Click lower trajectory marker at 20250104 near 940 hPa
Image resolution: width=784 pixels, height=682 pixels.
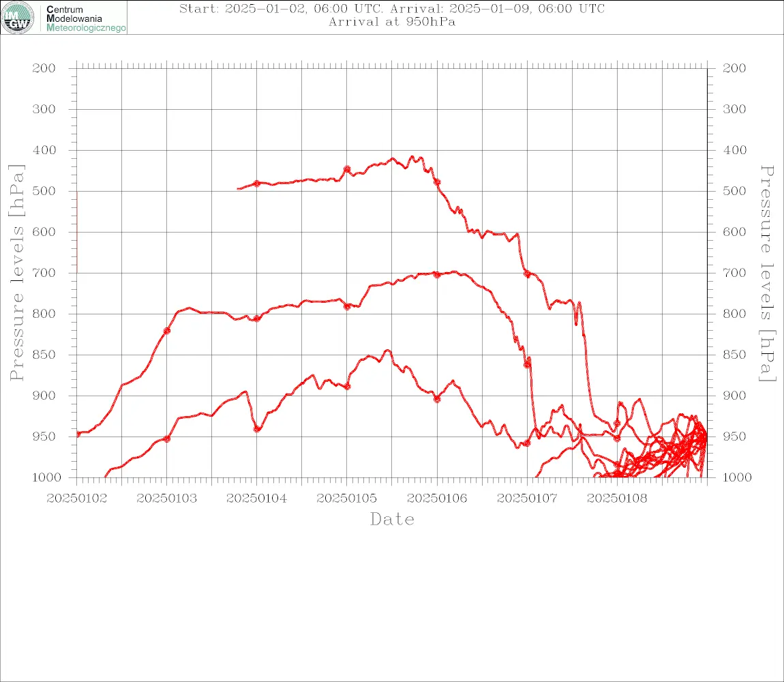point(257,429)
